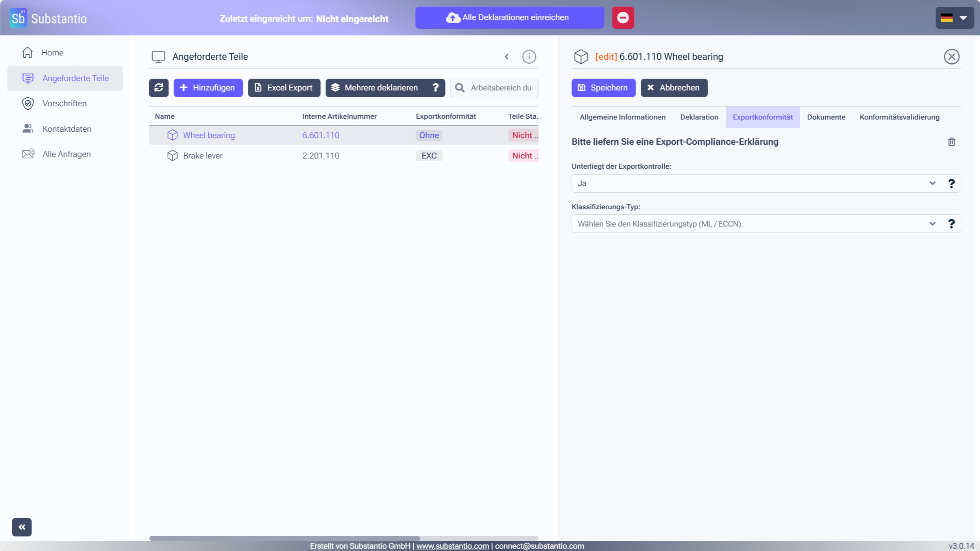Viewport: 980px width, 551px height.
Task: Switch to the Konformitätsvalidierung tab
Action: (899, 117)
